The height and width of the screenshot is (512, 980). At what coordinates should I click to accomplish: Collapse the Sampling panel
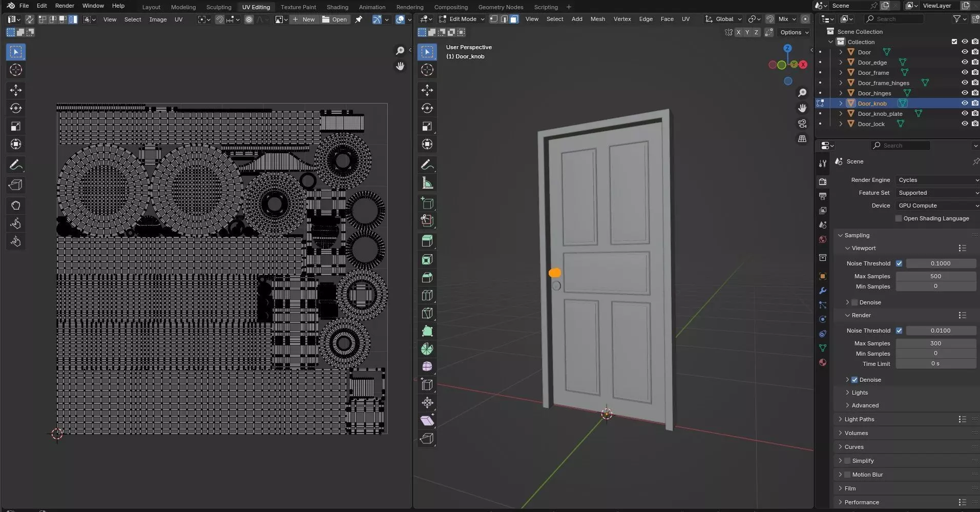[857, 235]
